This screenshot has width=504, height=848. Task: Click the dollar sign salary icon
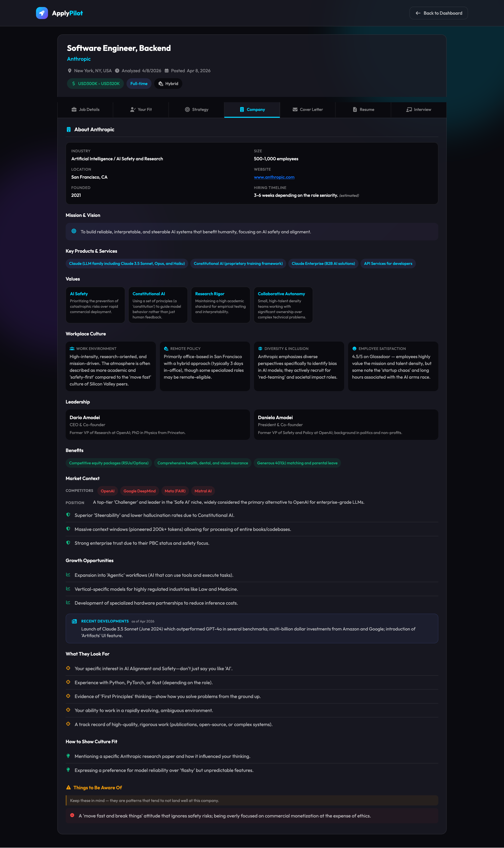coord(74,84)
